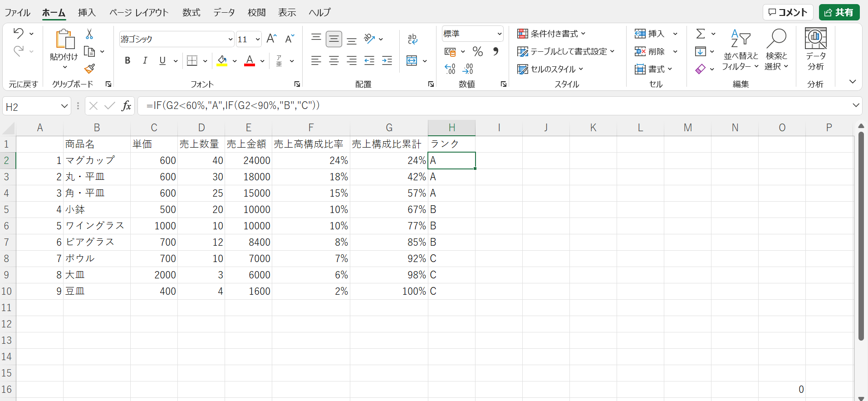Viewport: 868px width, 401px height.
Task: Click the コメント button
Action: 788,13
